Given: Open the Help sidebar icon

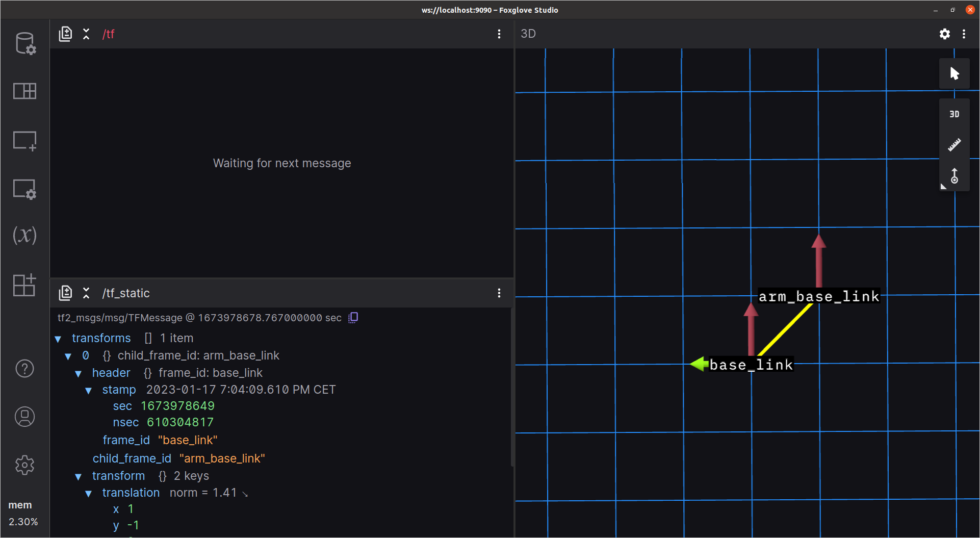Looking at the screenshot, I should pos(24,368).
